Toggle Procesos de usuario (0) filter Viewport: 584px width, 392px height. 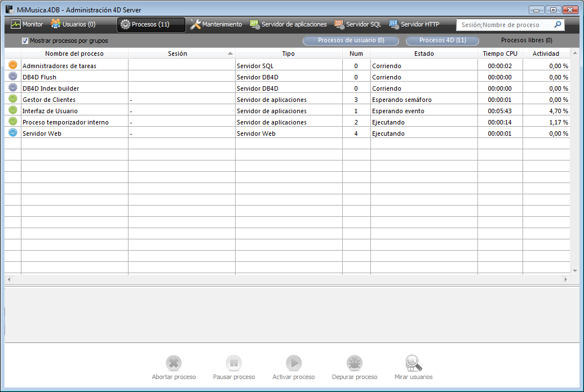tap(351, 40)
